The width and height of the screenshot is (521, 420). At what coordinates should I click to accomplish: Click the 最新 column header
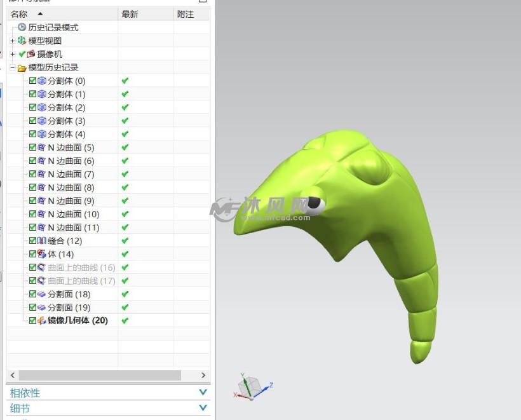[x=145, y=14]
